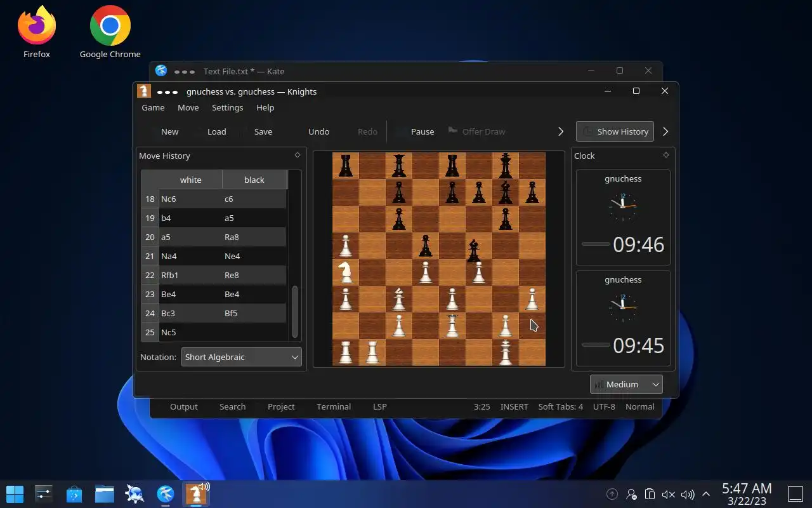Launch the Google Chrome desktop shortcut
The height and width of the screenshot is (508, 812).
click(x=110, y=32)
